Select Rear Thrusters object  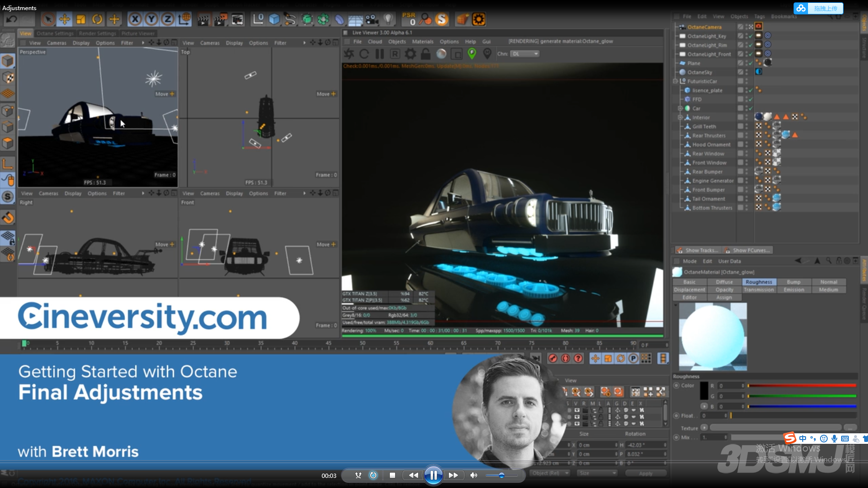[x=709, y=136]
